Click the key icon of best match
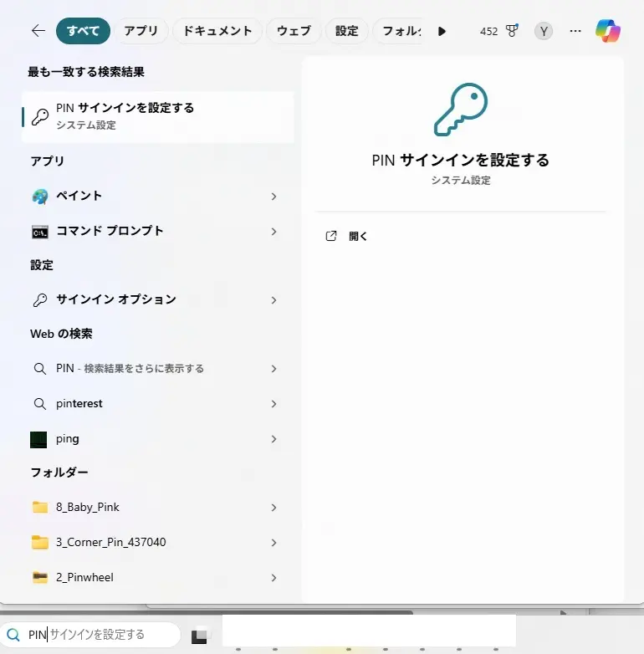Image resolution: width=644 pixels, height=654 pixels. [40, 117]
